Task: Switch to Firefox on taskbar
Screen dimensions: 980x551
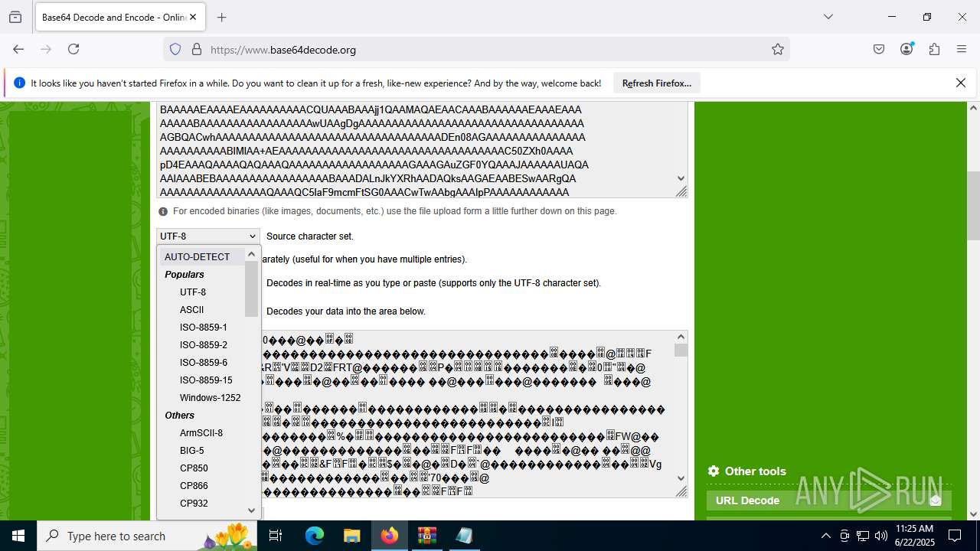Action: (x=389, y=536)
